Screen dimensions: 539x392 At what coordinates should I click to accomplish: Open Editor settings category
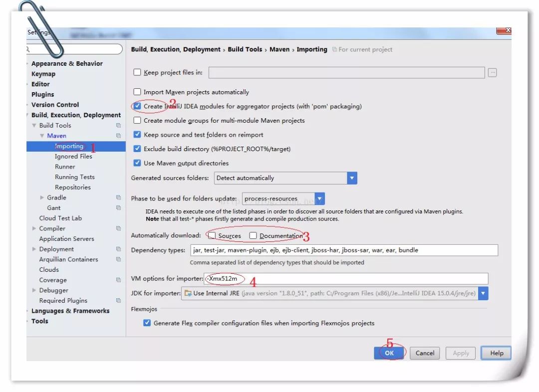[40, 84]
